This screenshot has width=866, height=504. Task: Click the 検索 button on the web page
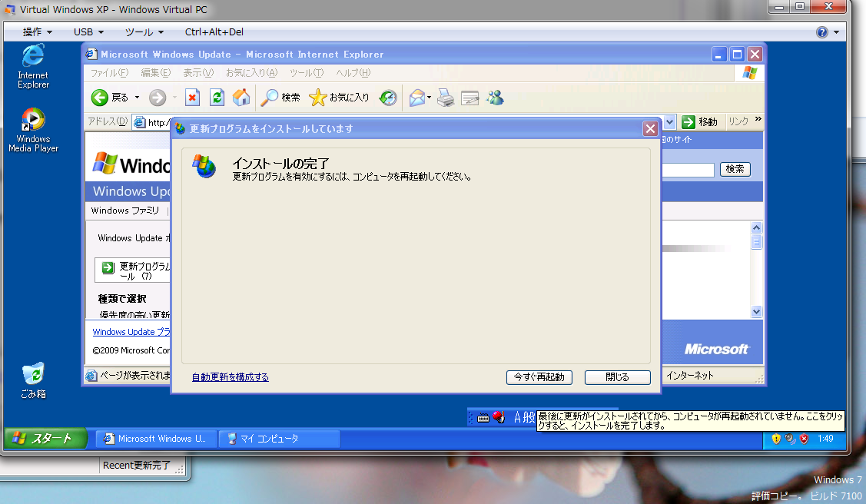click(x=735, y=169)
